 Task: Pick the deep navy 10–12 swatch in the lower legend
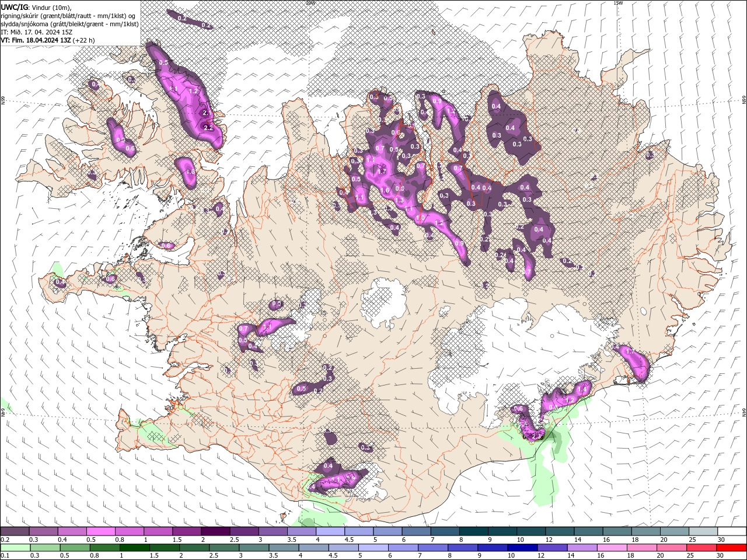[x=522, y=547]
